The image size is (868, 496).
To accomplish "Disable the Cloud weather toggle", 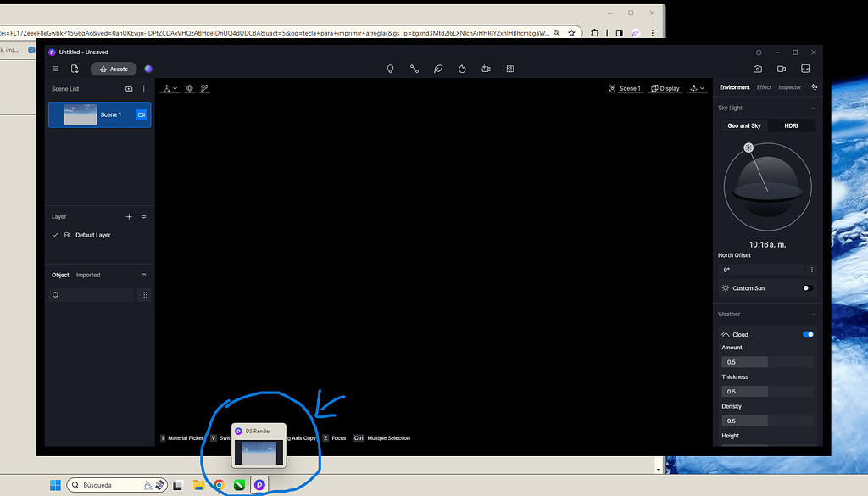I will [x=807, y=334].
